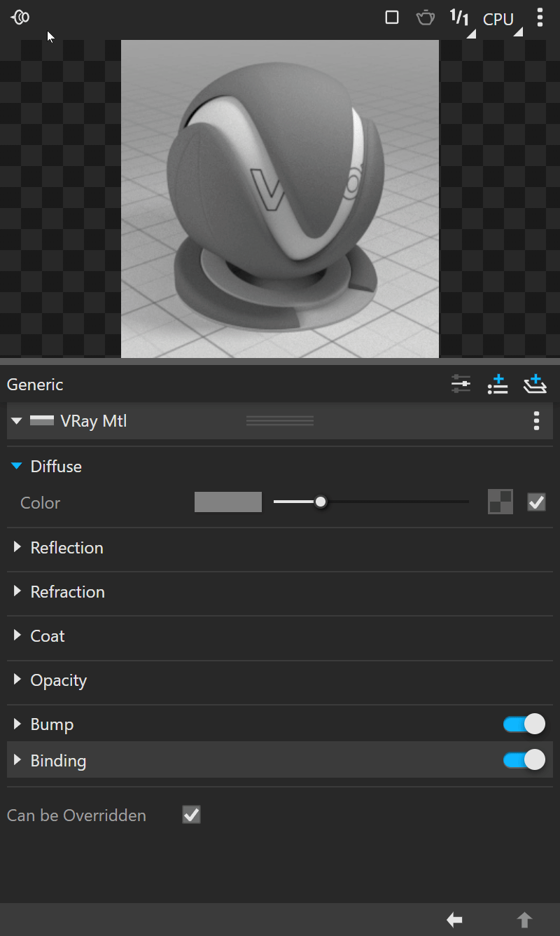Uncheck the Can be Overridden checkbox
This screenshot has width=560, height=936.
tap(191, 815)
